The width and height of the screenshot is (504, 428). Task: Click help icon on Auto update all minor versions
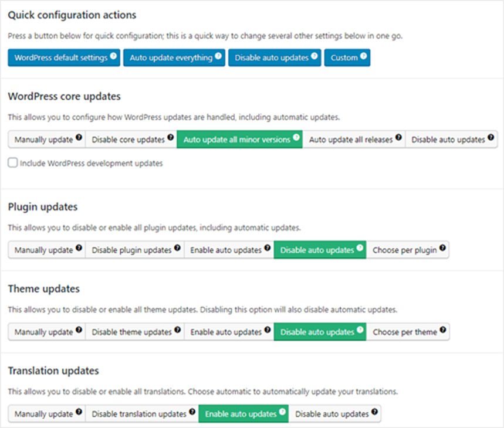(x=296, y=137)
